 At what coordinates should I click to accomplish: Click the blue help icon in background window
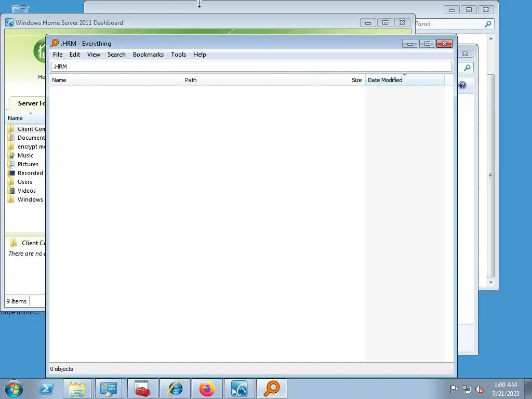(x=462, y=85)
